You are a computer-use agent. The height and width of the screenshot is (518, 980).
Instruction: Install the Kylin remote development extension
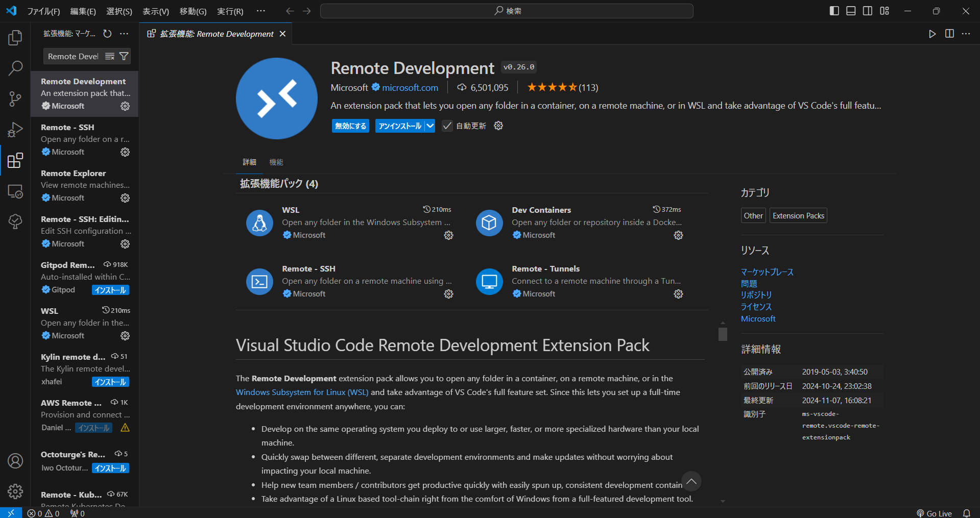coord(110,382)
